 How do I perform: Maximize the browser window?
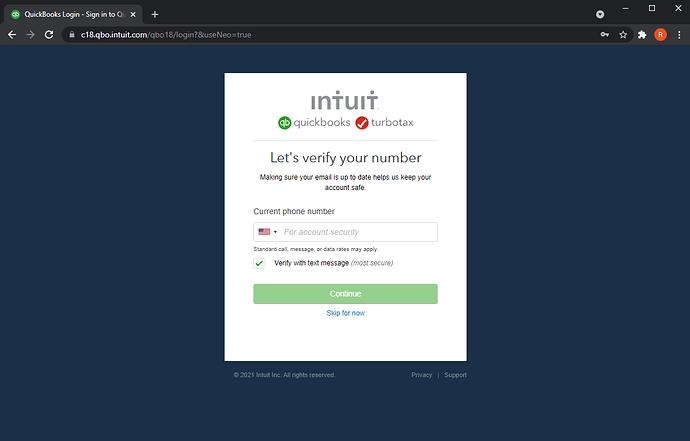pos(652,8)
